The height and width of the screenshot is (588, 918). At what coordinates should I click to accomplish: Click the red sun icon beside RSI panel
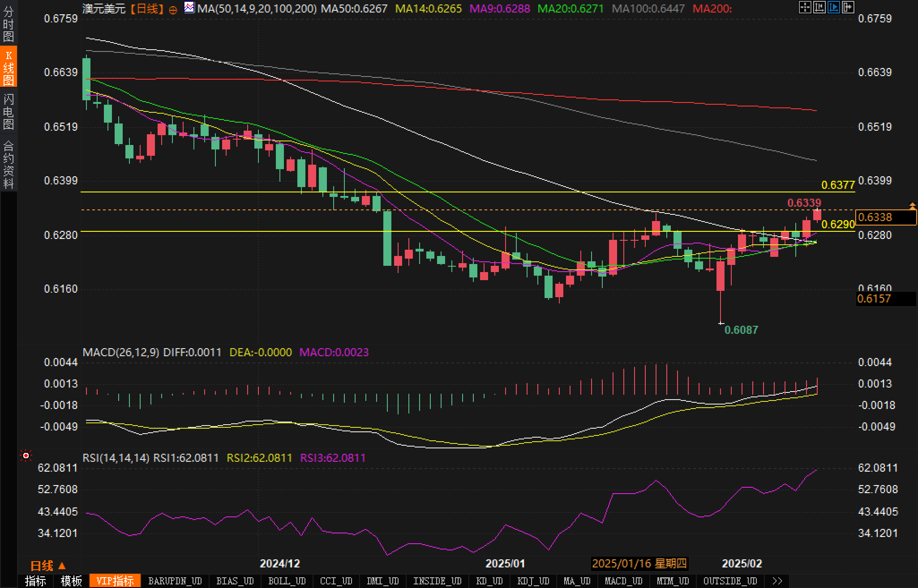[x=26, y=456]
